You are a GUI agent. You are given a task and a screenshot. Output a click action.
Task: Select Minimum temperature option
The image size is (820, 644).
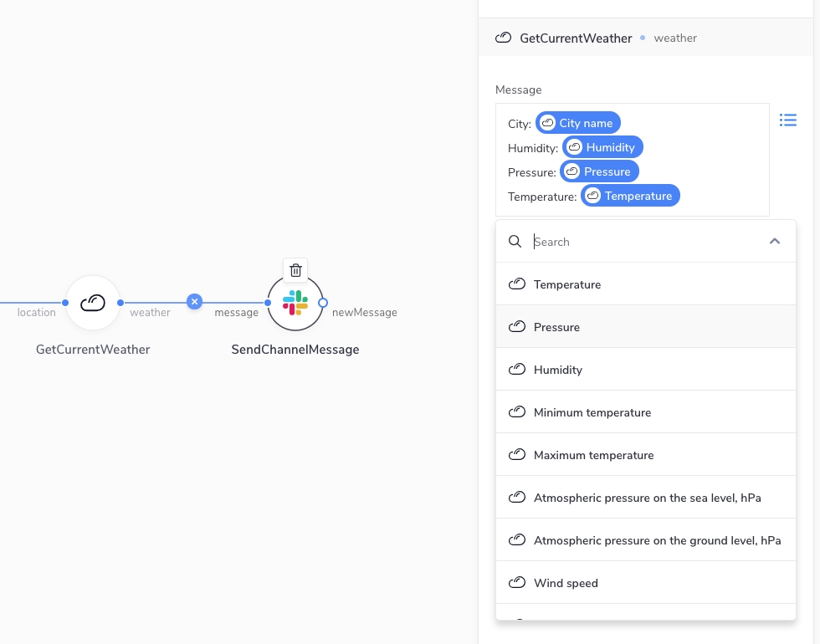(x=592, y=412)
